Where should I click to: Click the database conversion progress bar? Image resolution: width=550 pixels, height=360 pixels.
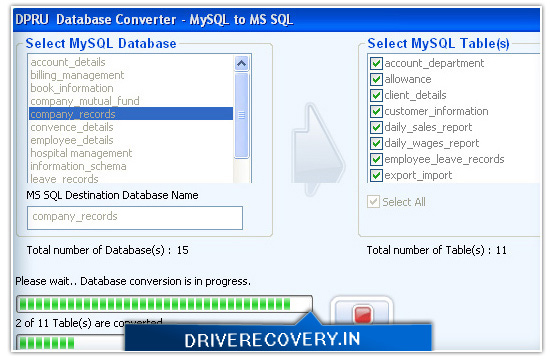164,304
